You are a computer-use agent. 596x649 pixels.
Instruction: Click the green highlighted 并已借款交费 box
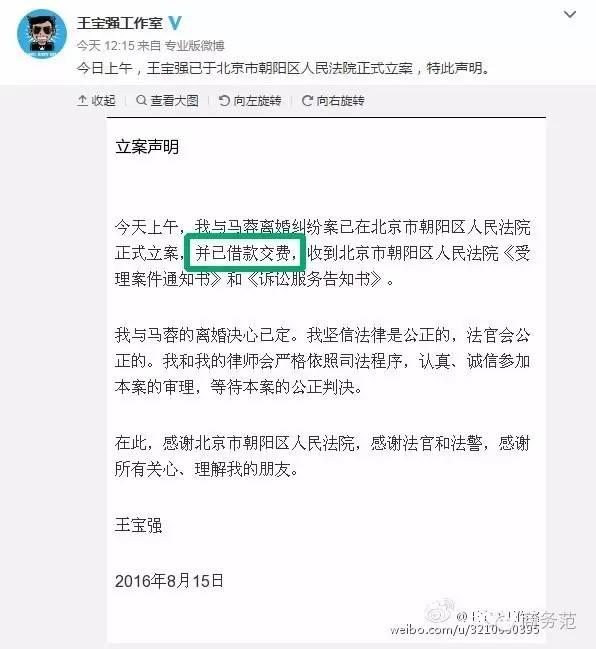(x=245, y=252)
